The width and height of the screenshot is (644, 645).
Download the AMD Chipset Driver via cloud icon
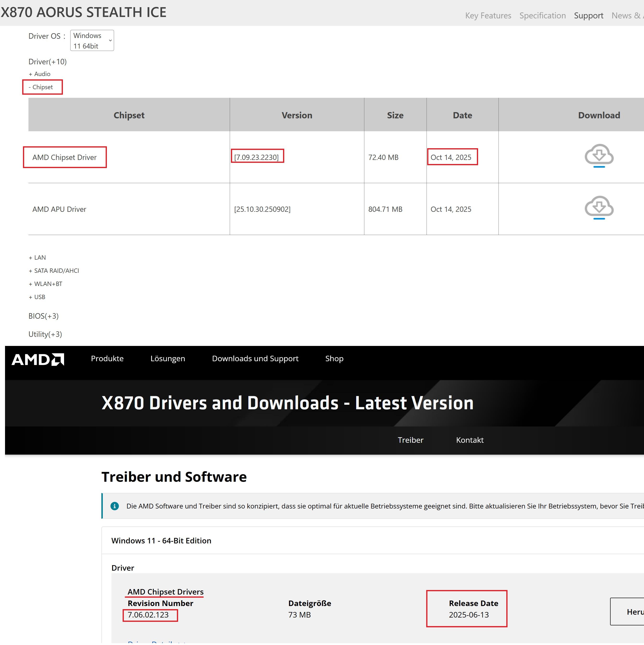(x=599, y=155)
